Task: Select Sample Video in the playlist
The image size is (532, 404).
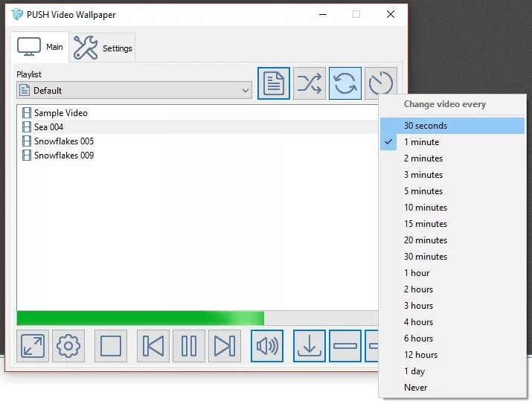Action: [x=197, y=113]
